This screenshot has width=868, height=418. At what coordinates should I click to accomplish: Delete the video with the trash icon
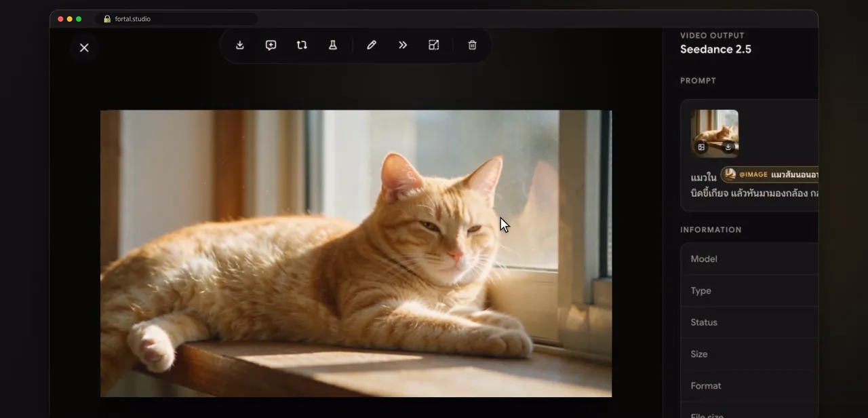(473, 45)
